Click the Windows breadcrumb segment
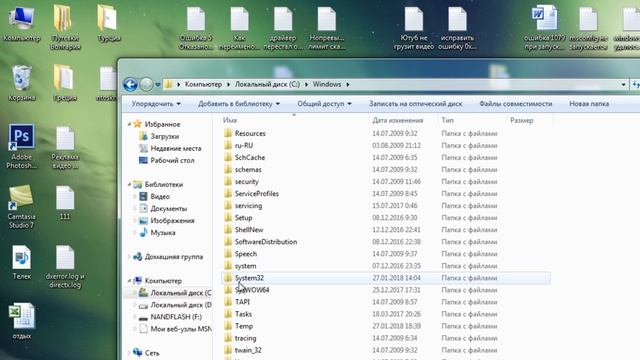 [x=327, y=84]
